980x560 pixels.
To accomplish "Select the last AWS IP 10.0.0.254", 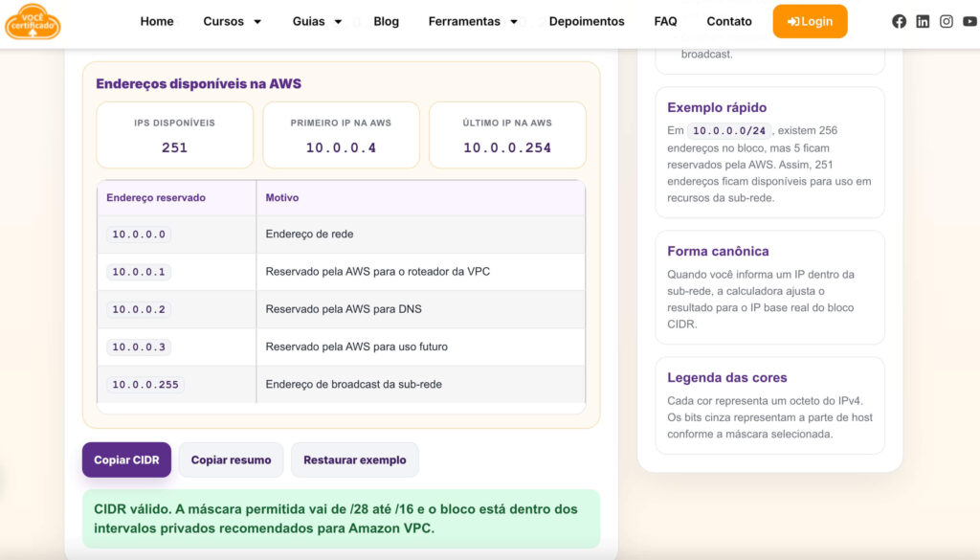I will pyautogui.click(x=507, y=147).
